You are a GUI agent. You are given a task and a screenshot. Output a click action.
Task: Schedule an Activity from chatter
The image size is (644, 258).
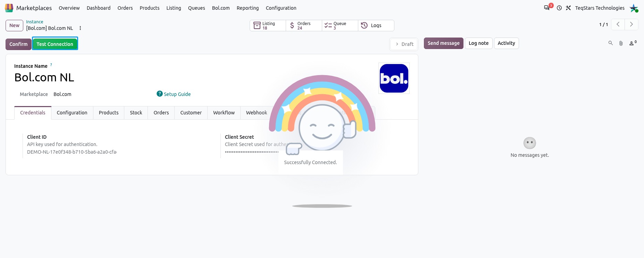[x=507, y=43]
